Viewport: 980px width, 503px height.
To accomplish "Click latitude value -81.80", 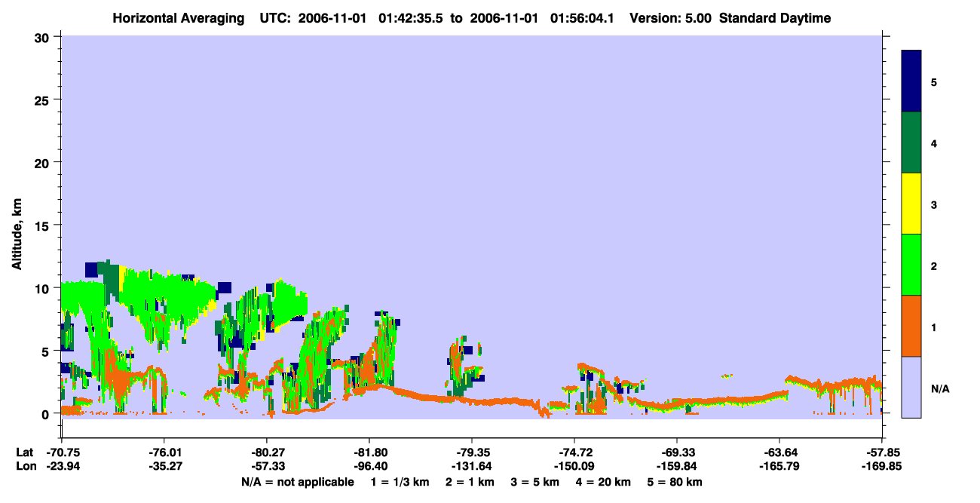I will [369, 452].
